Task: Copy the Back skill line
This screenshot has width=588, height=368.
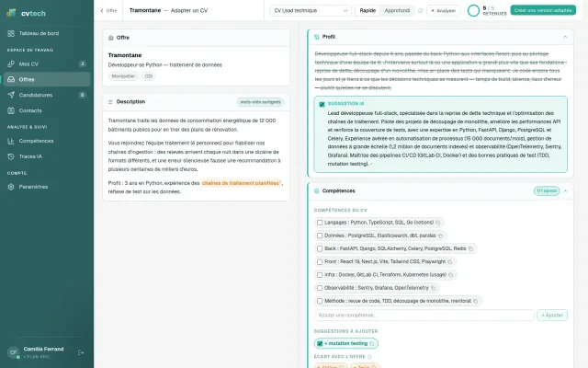Action: click(x=470, y=248)
